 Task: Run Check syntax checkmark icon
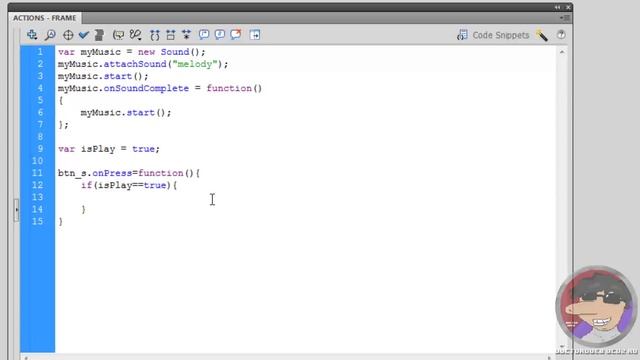coord(84,35)
